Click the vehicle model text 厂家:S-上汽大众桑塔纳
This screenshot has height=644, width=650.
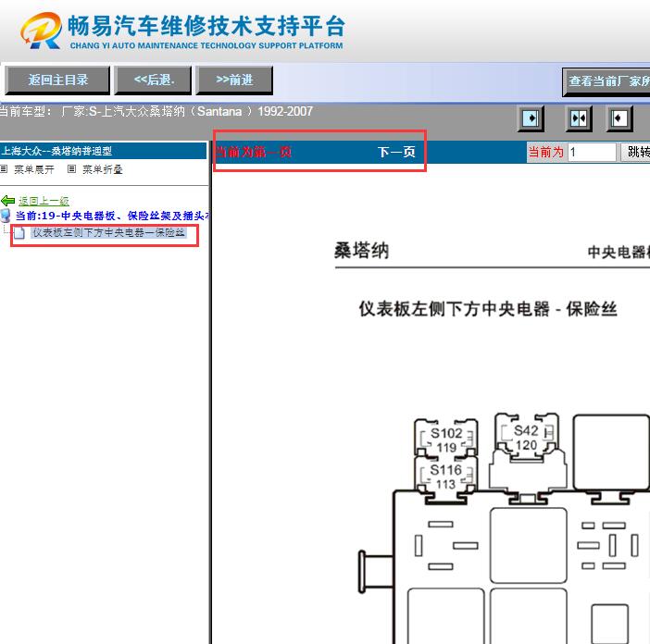tap(186, 111)
